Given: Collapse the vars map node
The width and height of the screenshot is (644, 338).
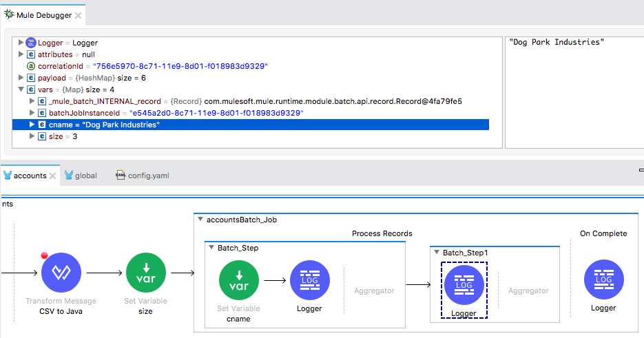Looking at the screenshot, I should pyautogui.click(x=21, y=89).
